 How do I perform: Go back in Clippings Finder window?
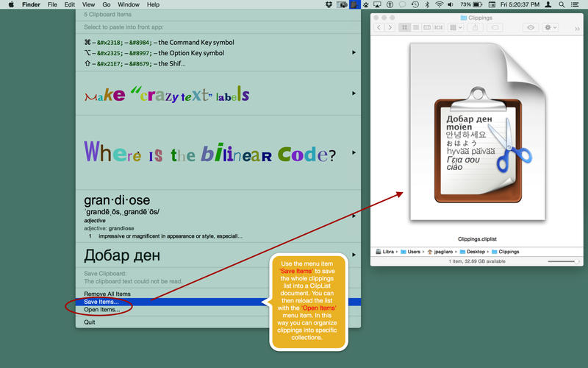point(379,27)
